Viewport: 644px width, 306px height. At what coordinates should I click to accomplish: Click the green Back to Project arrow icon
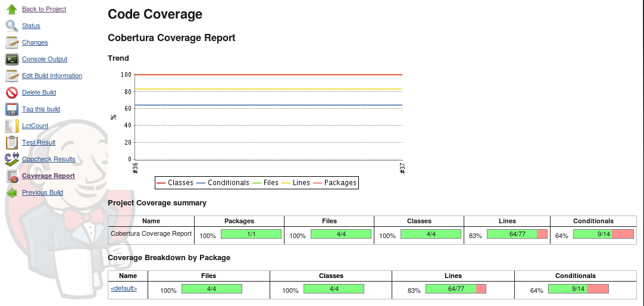pyautogui.click(x=12, y=10)
